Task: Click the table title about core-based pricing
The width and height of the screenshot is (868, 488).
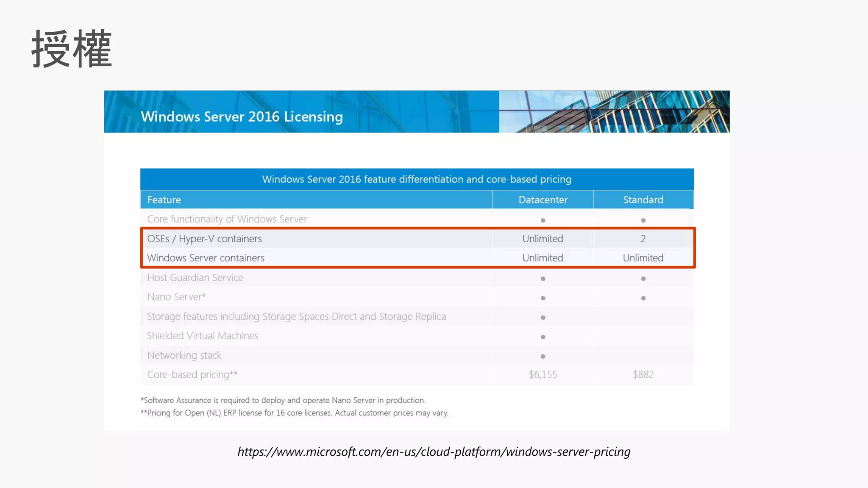Action: click(417, 179)
